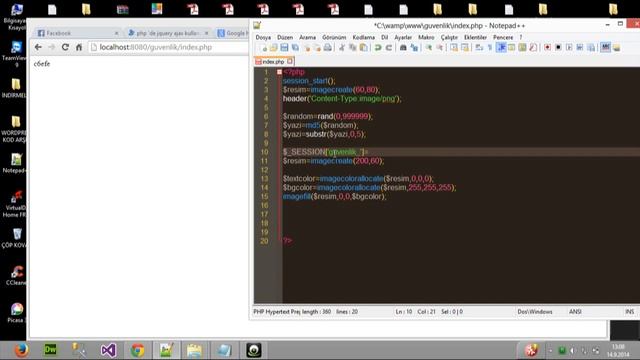
Task: Click the Zoom Out magnifier icon
Action: click(x=439, y=48)
